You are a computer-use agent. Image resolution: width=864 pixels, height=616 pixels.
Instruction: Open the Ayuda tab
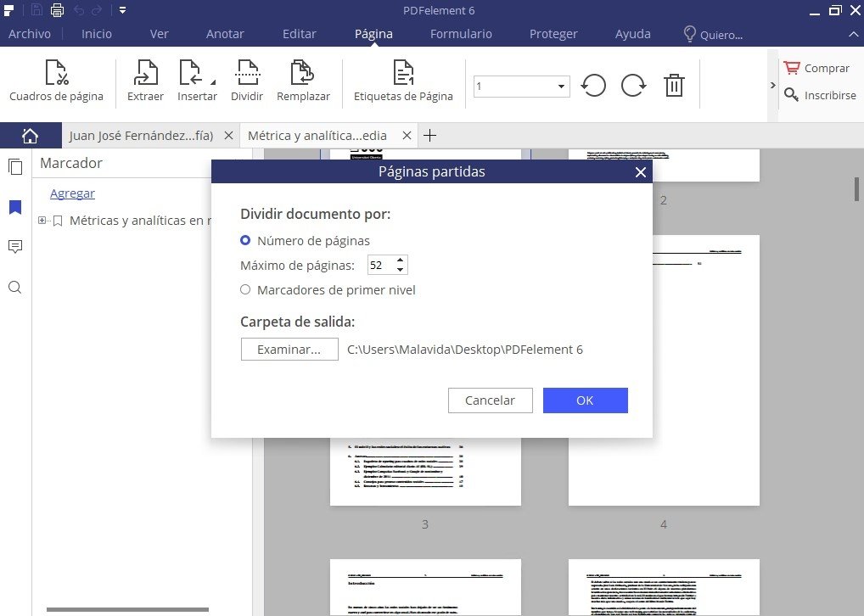click(632, 34)
